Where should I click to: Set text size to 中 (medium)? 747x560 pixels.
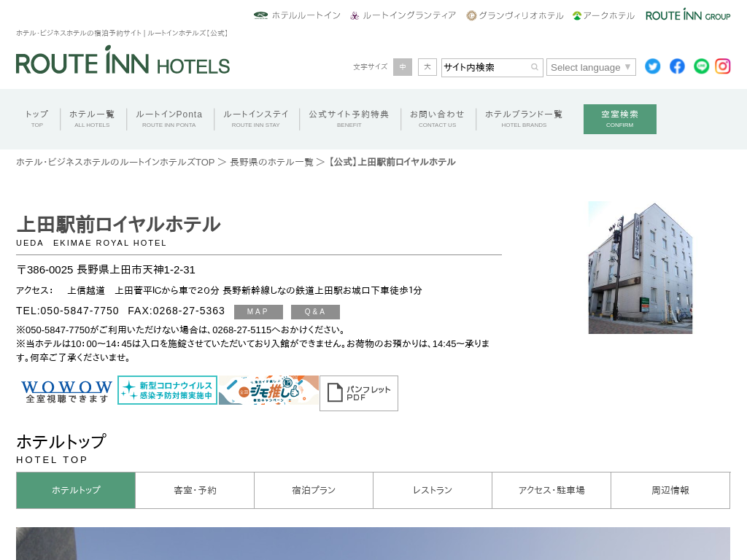(x=403, y=67)
